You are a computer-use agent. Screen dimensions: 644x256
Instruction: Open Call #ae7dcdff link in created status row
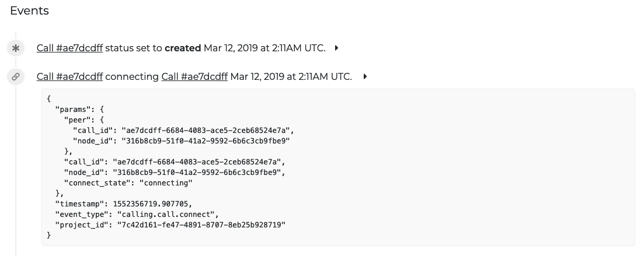point(69,48)
